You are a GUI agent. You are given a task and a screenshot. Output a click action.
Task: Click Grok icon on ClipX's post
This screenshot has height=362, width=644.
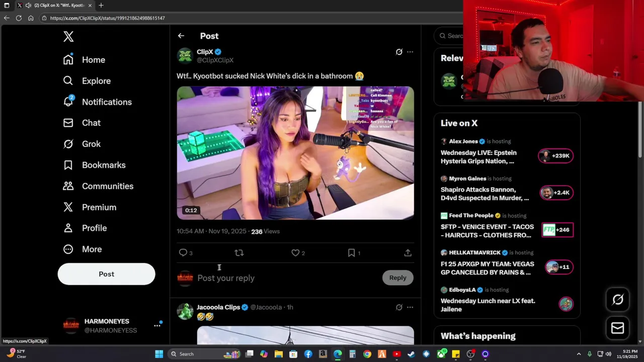coord(399,52)
